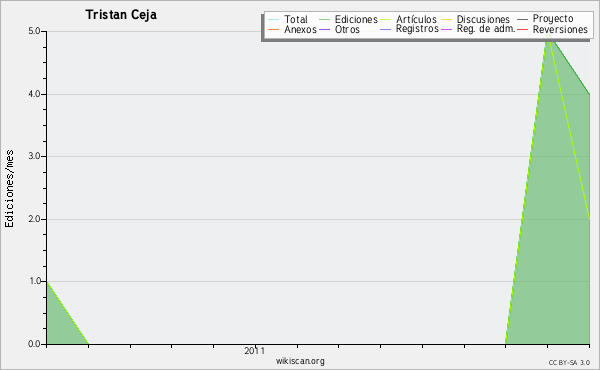
Task: Click the orange Anexos legend color line
Action: pyautogui.click(x=274, y=29)
